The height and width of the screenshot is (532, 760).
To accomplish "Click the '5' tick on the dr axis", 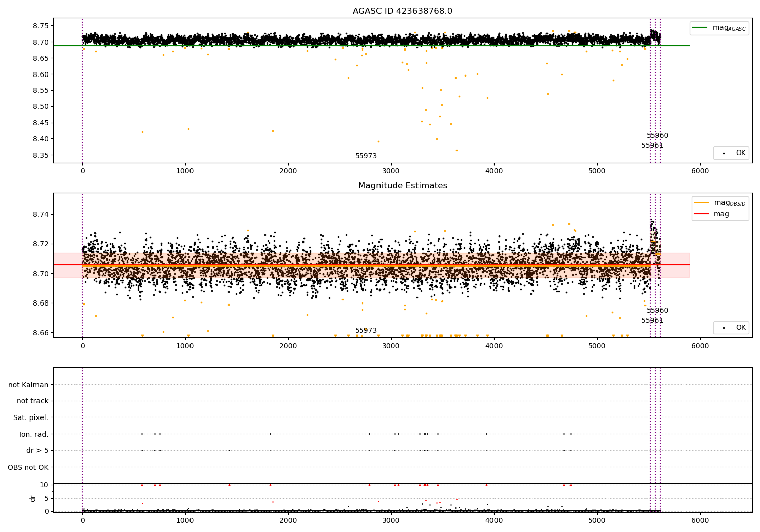I will [46, 498].
